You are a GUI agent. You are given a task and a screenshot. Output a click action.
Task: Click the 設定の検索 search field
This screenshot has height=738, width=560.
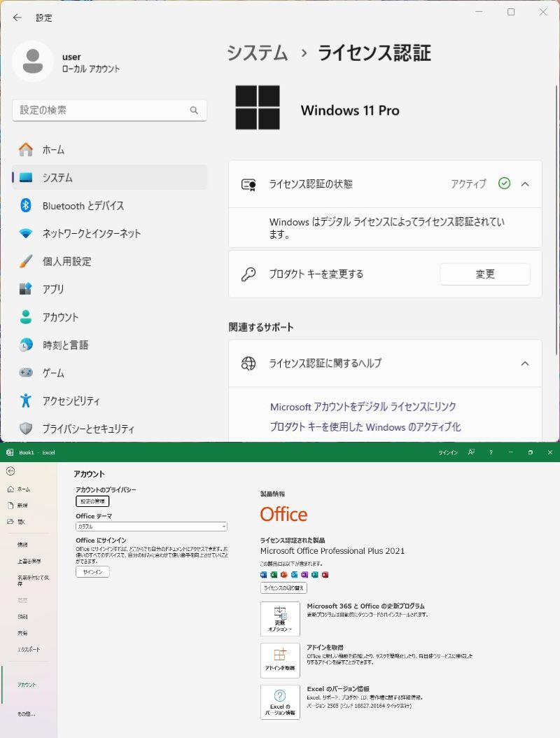click(109, 110)
